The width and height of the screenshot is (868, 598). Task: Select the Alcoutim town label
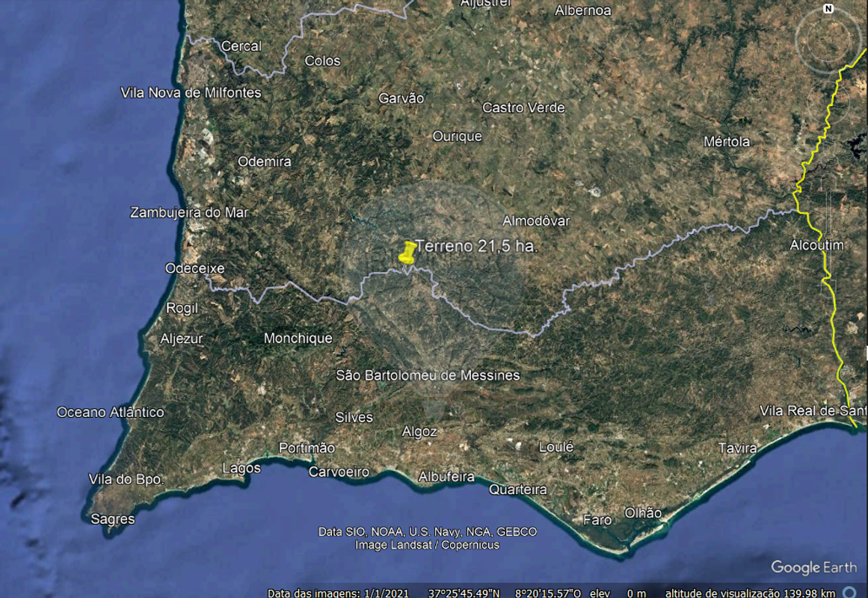click(817, 245)
